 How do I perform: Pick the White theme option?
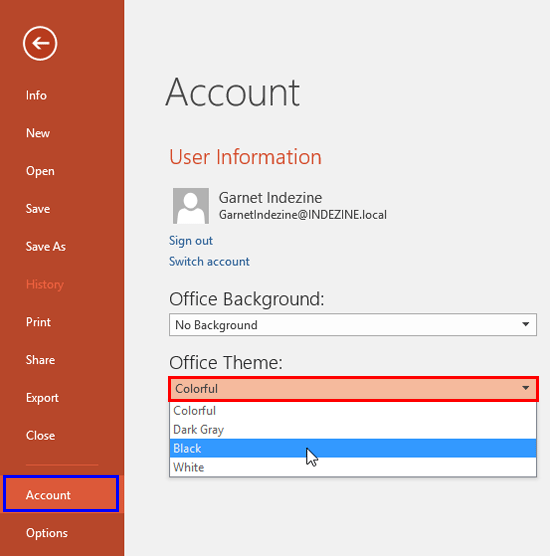(353, 467)
